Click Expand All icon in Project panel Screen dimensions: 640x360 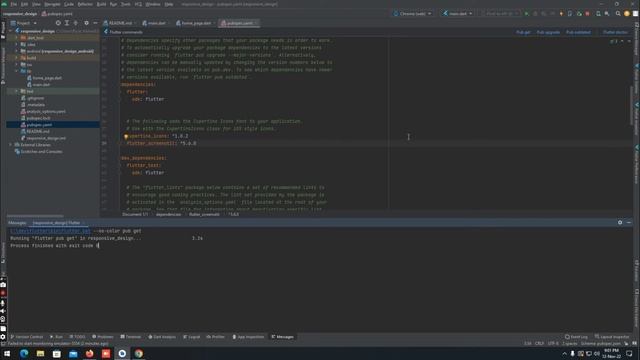point(67,23)
